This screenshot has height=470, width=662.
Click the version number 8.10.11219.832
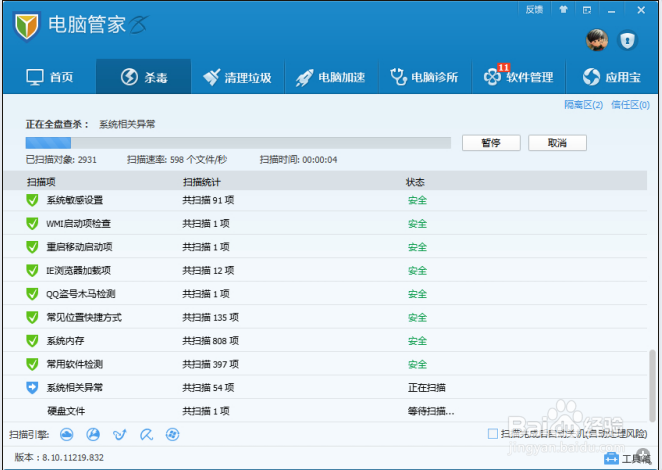click(73, 457)
